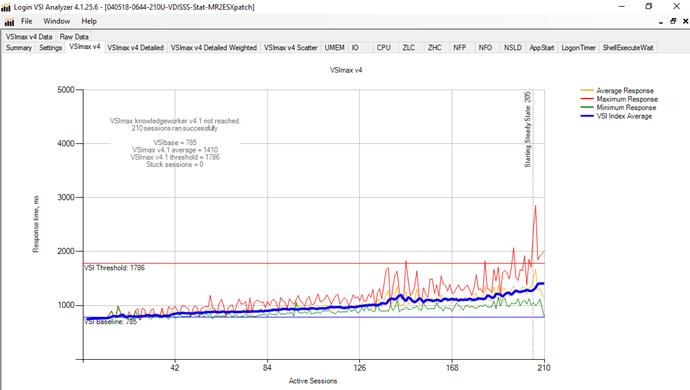This screenshot has height=390, width=690.
Task: Click the Active Sessions axis title
Action: point(313,381)
